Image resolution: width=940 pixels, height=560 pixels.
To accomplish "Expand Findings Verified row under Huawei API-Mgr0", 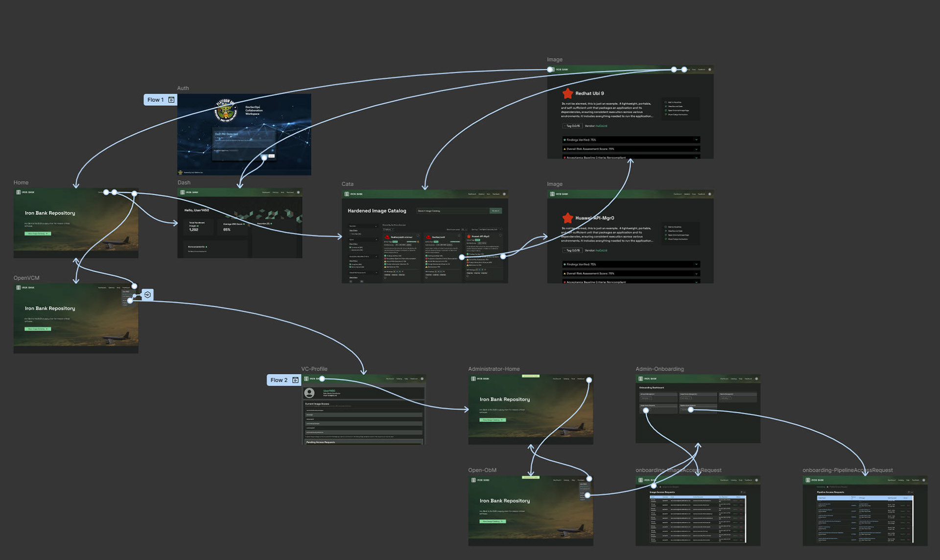I will click(x=631, y=264).
